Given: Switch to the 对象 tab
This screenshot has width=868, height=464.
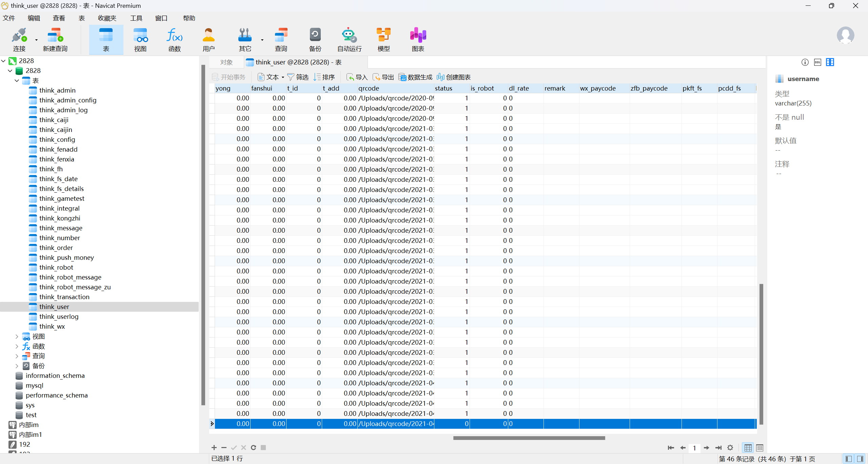Looking at the screenshot, I should click(x=226, y=62).
